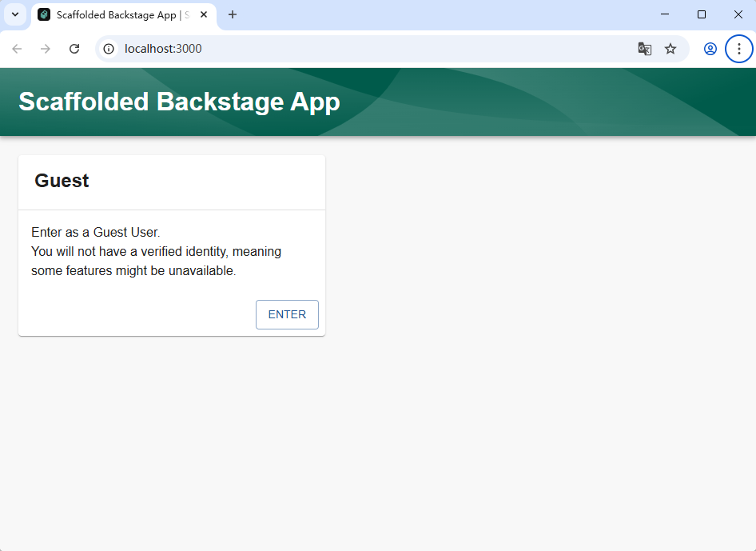Click the Backstage favicon in the tab

[x=44, y=14]
